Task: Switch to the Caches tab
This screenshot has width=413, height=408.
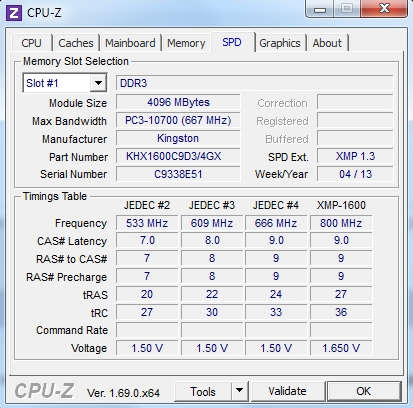Action: [76, 43]
